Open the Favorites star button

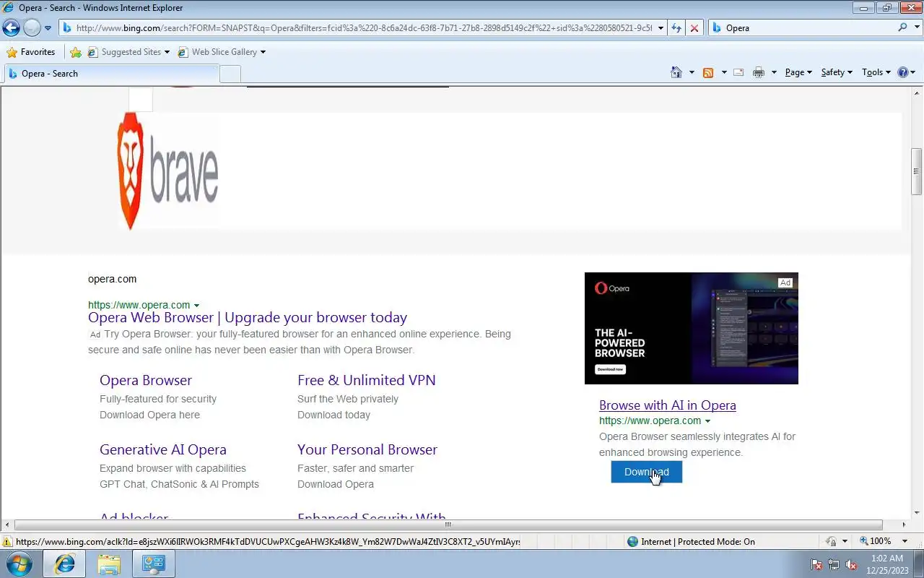coord(31,52)
